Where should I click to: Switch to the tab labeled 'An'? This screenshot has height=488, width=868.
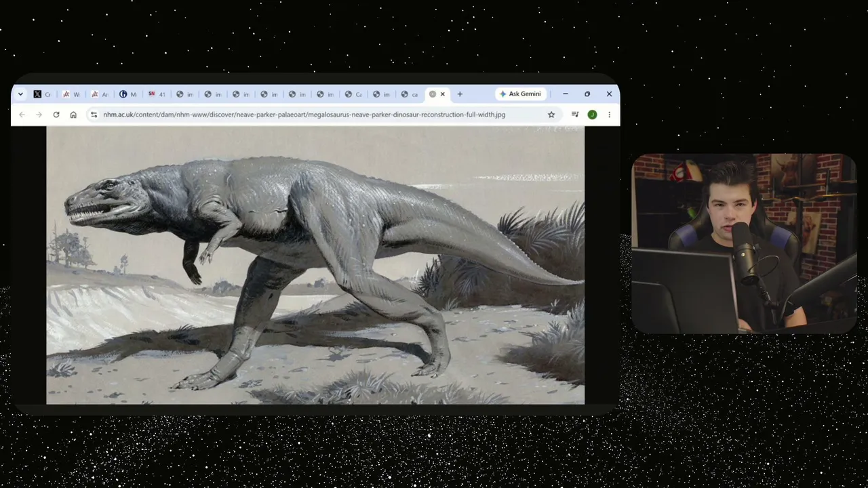(x=100, y=94)
